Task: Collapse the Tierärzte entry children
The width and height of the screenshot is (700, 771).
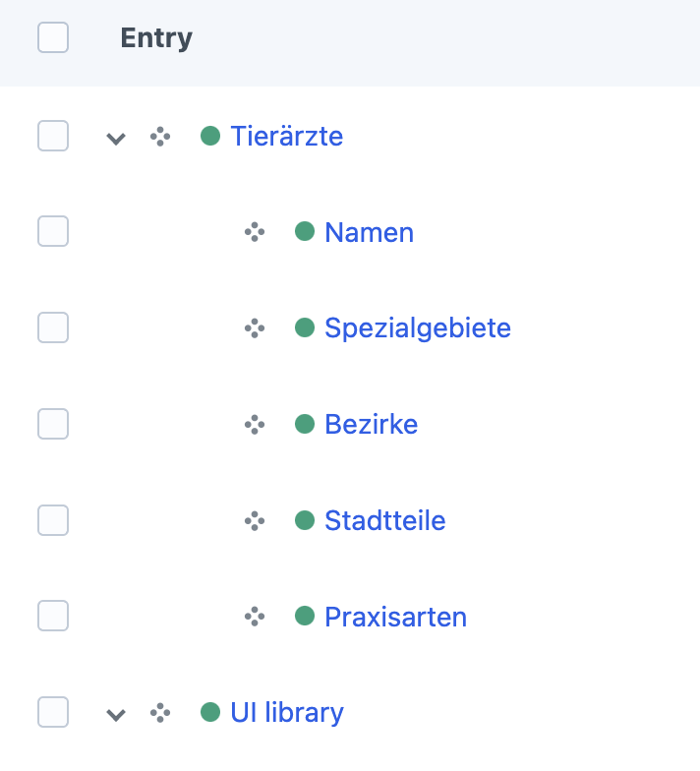Action: pos(116,139)
